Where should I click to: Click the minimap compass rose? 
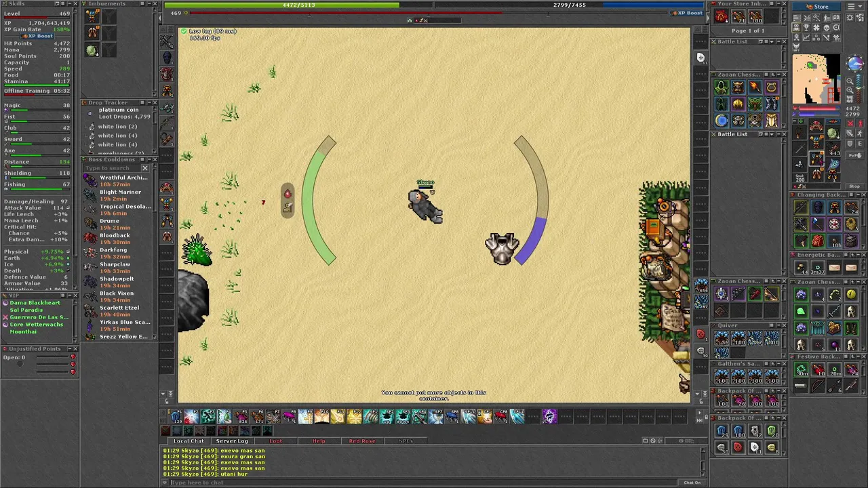pos(856,64)
